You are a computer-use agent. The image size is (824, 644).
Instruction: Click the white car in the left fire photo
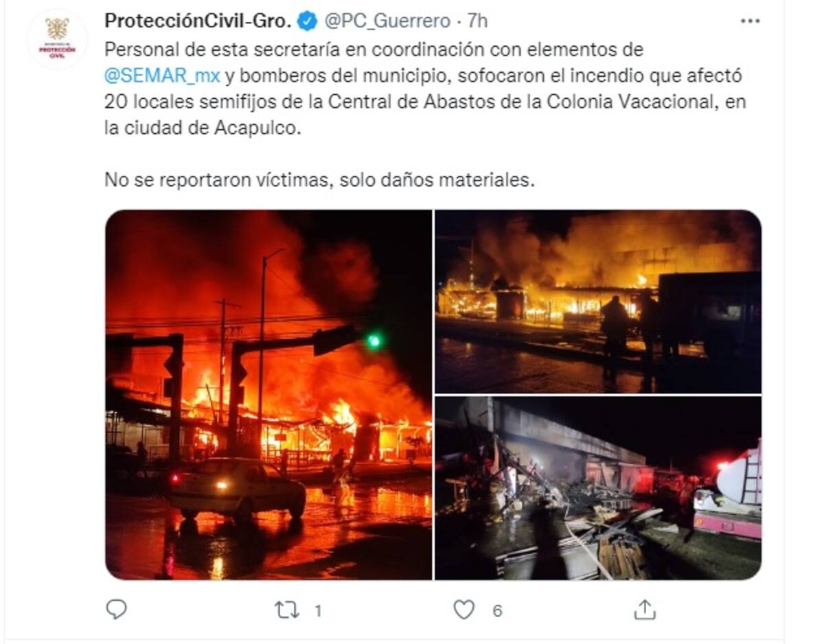(x=237, y=489)
